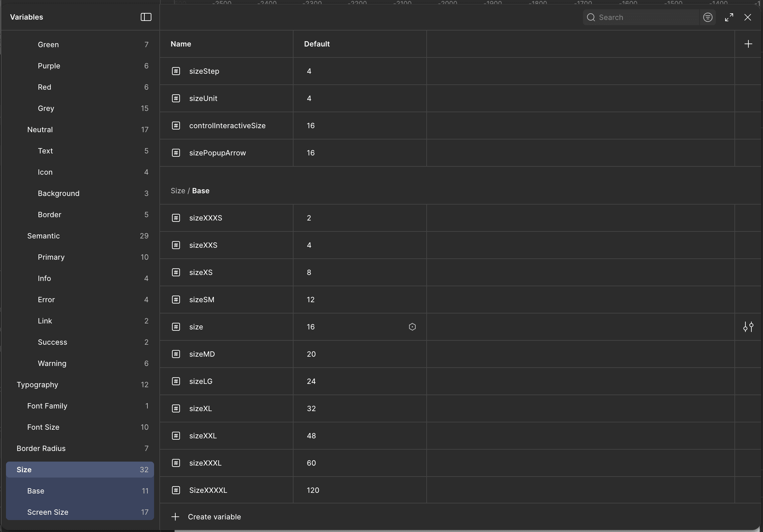Click the hexagon alias icon on size
The image size is (763, 532).
pos(412,327)
